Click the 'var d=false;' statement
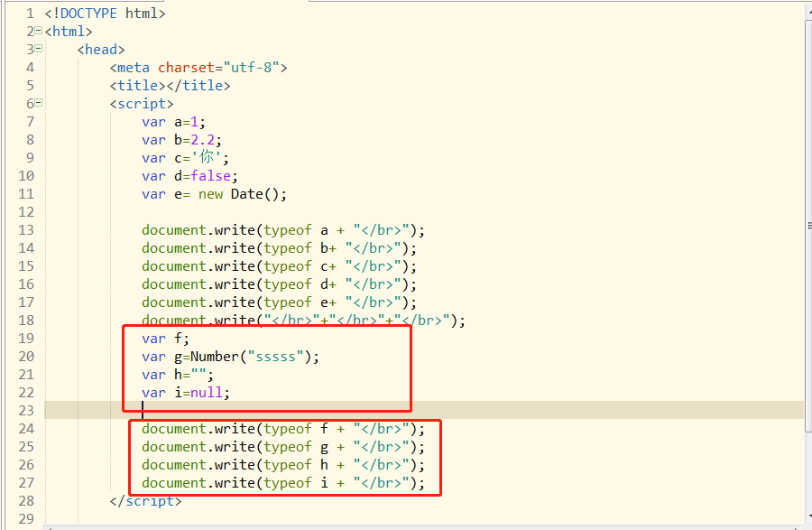Screen dimensions: 812x530 click(x=189, y=176)
